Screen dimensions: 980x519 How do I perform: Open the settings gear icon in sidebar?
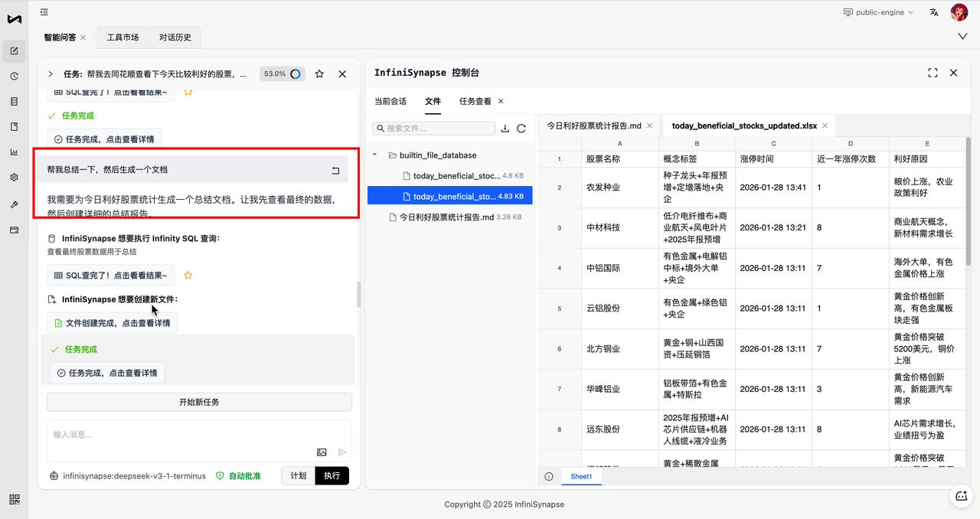coord(14,177)
